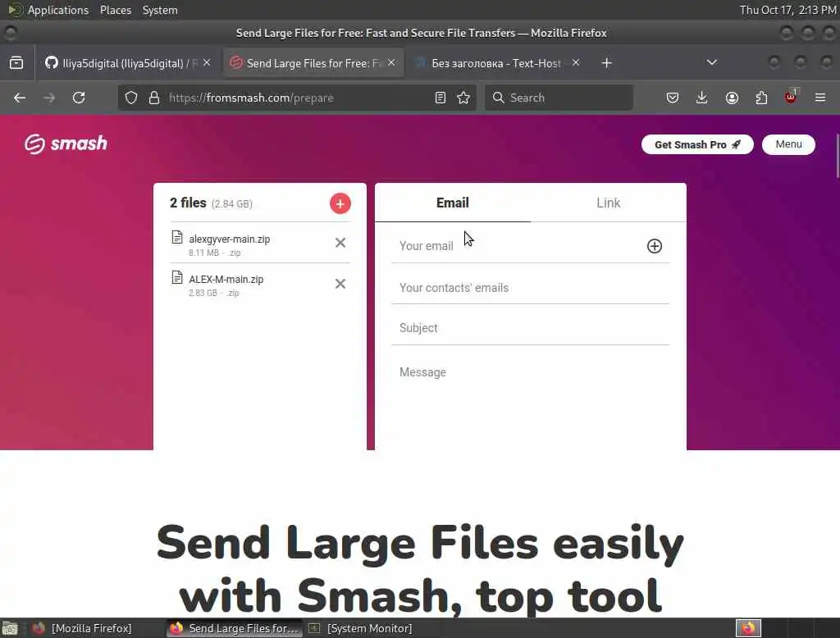840x638 pixels.
Task: Click the (2.84 GB) total size text
Action: [x=231, y=203]
